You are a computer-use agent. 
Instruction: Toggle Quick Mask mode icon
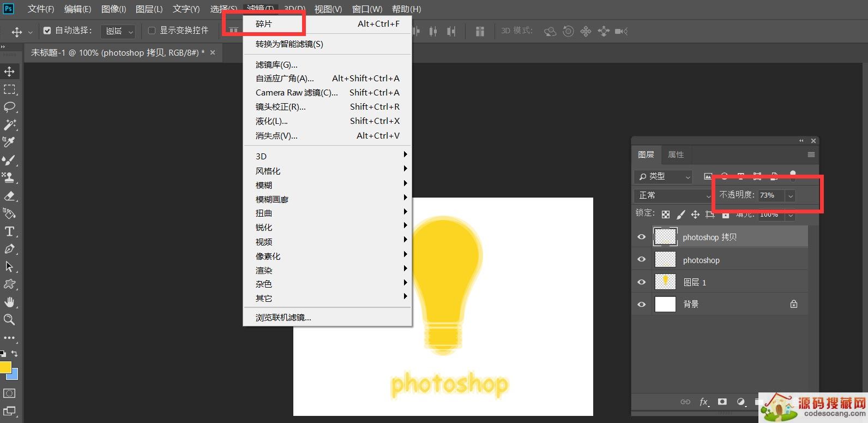click(9, 393)
